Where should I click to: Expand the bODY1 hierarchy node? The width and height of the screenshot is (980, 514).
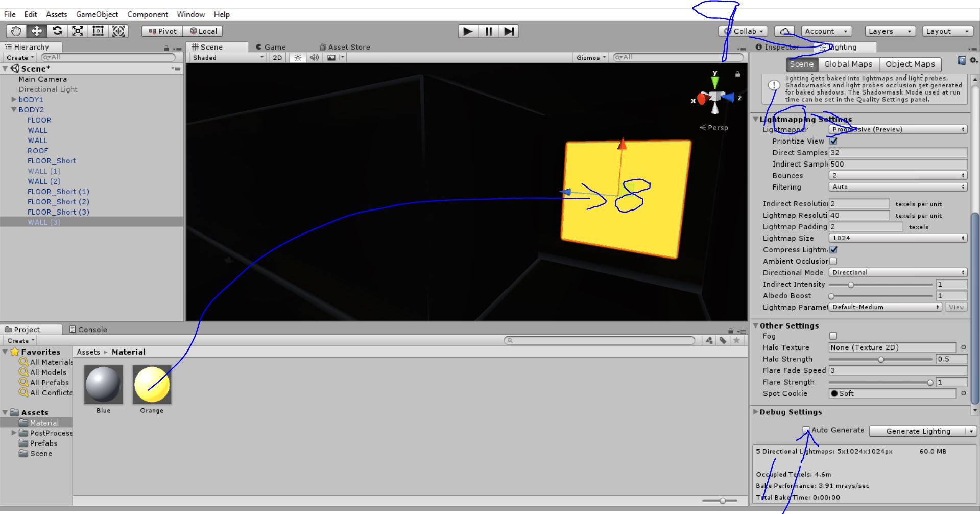14,100
